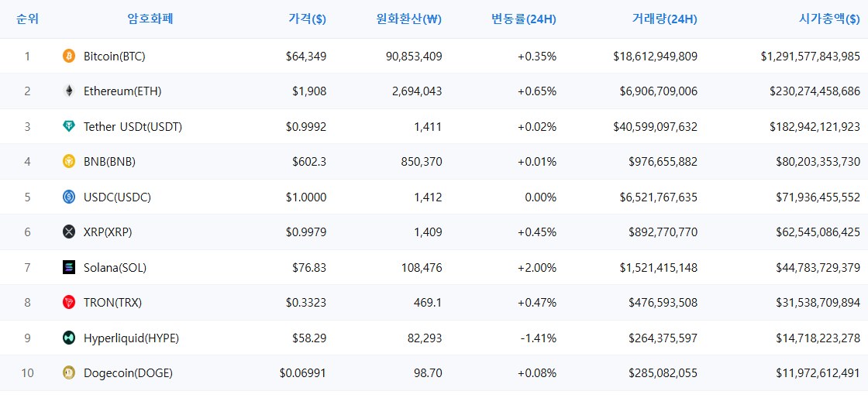Viewport: 868px width, 398px height.
Task: Sort by 시가총액($) column header
Action: tap(829, 19)
